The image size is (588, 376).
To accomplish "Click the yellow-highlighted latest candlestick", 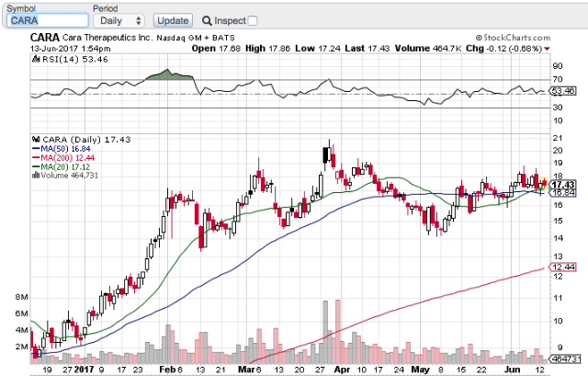I will point(545,184).
